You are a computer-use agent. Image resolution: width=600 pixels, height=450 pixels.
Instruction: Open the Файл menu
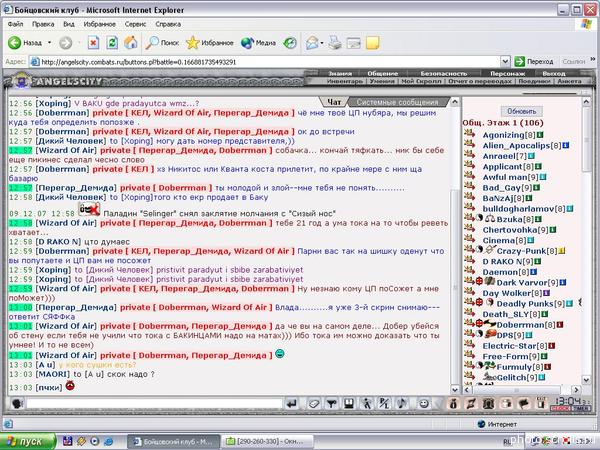pos(15,24)
